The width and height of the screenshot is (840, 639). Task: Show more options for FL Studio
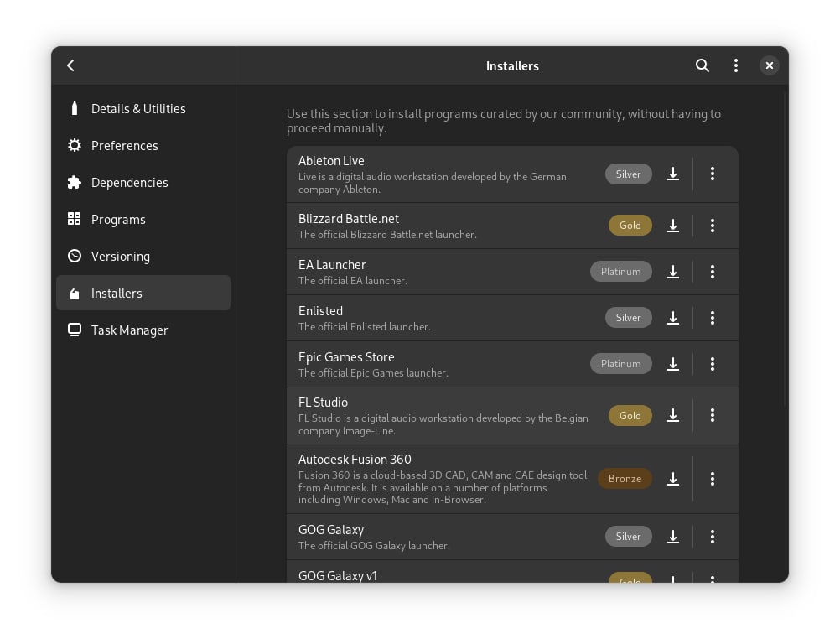click(x=713, y=415)
